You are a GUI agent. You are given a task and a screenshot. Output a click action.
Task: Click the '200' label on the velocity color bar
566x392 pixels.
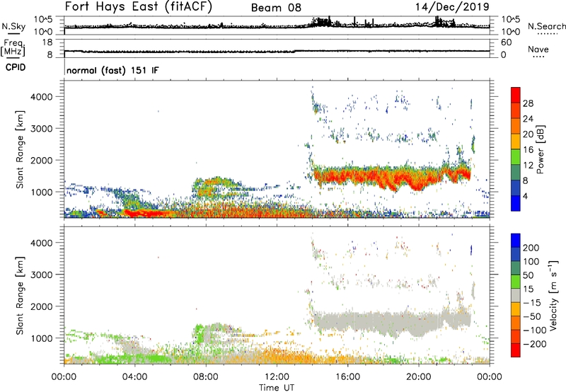(x=531, y=248)
